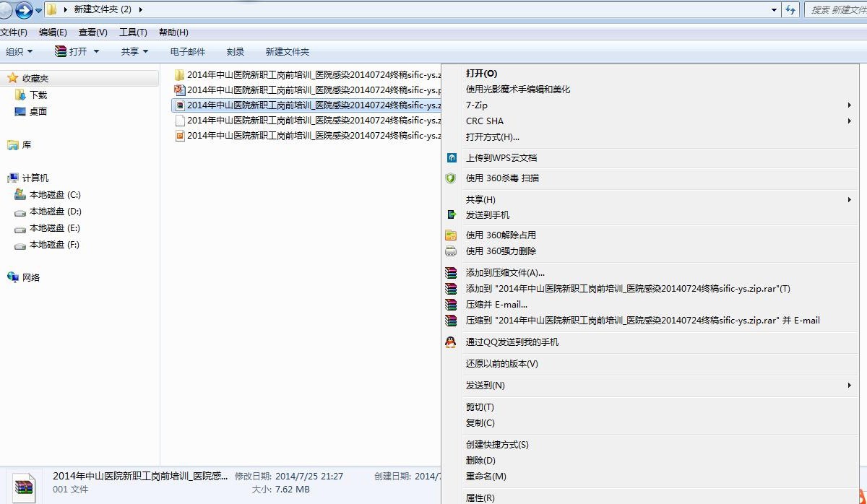The width and height of the screenshot is (867, 504).
Task: Click the 360解除占用 icon
Action: pos(451,235)
